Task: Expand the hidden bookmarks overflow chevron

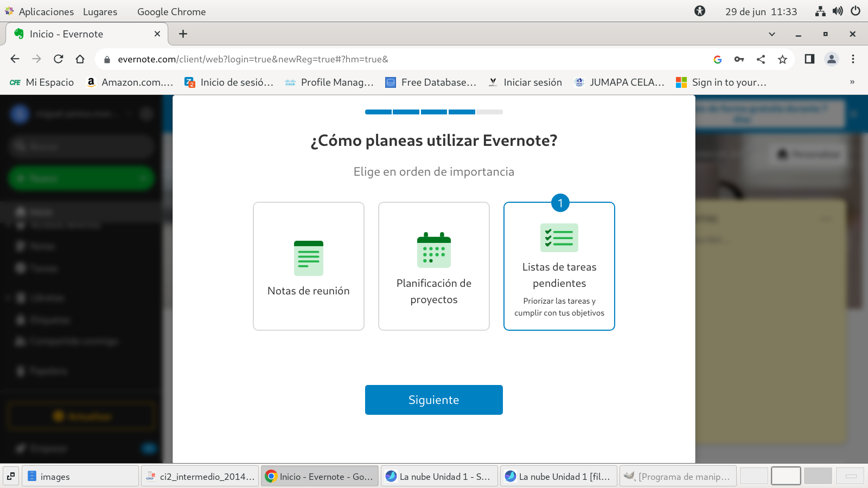Action: click(852, 82)
